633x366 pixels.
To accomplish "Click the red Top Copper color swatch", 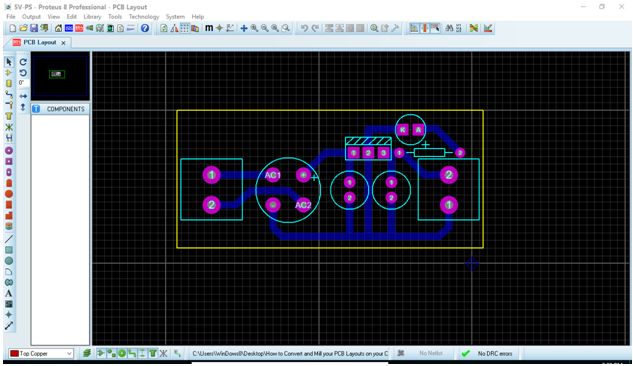I will (14, 353).
